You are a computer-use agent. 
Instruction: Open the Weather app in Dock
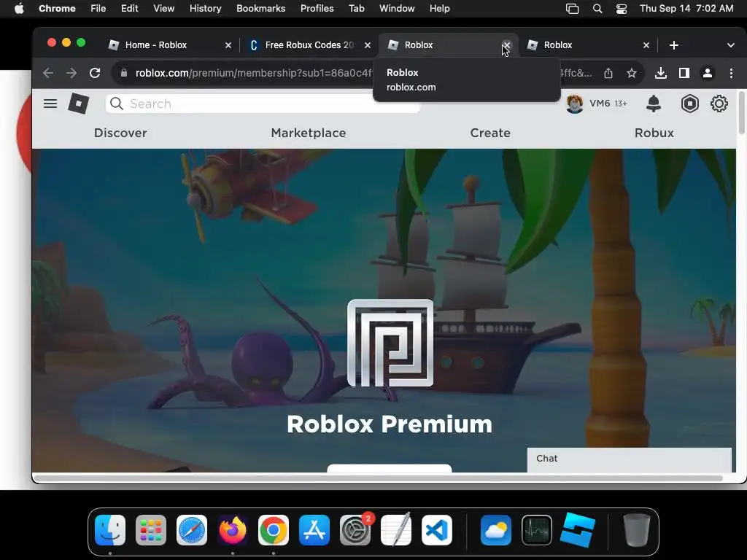[x=496, y=530]
